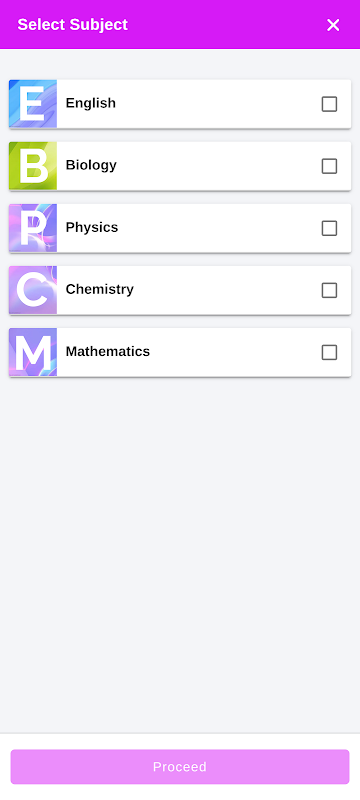Mark the Chemistry checkbox
The height and width of the screenshot is (800, 360).
329,290
